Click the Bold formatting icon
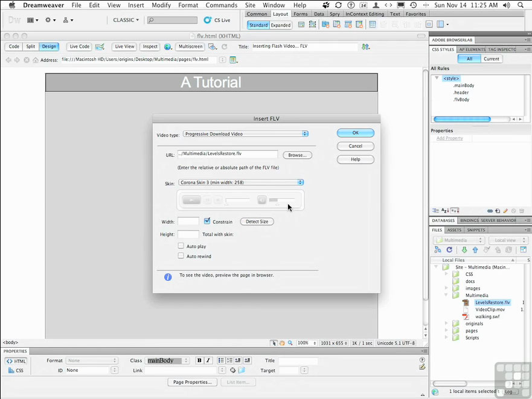 (x=199, y=361)
